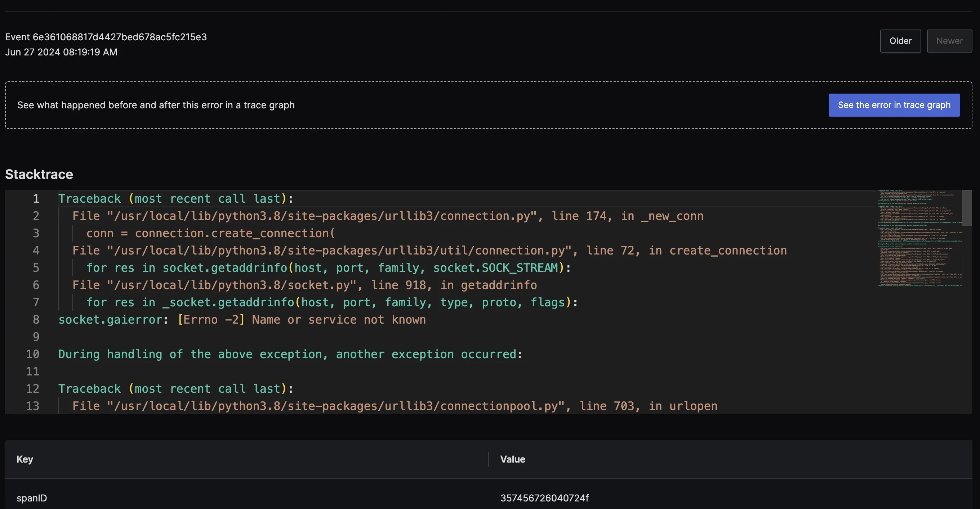Click 'See what happened before and after' text
The height and width of the screenshot is (509, 980).
click(156, 105)
